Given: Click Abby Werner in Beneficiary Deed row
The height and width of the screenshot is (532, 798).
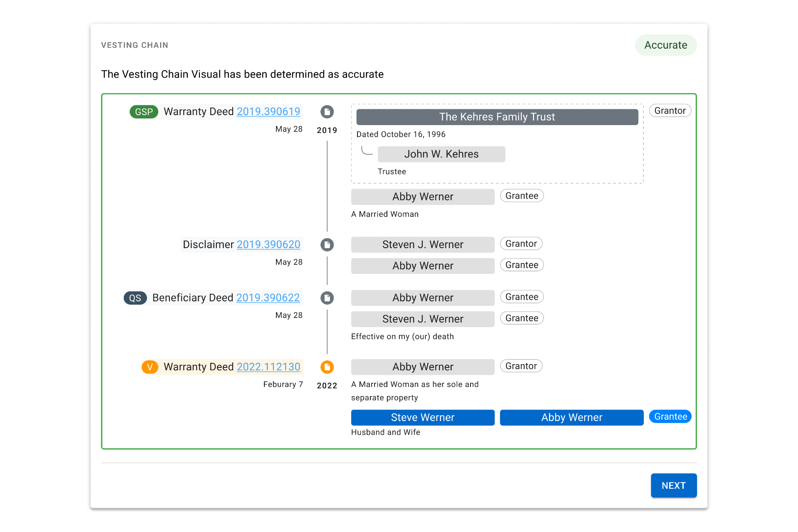Looking at the screenshot, I should (423, 298).
